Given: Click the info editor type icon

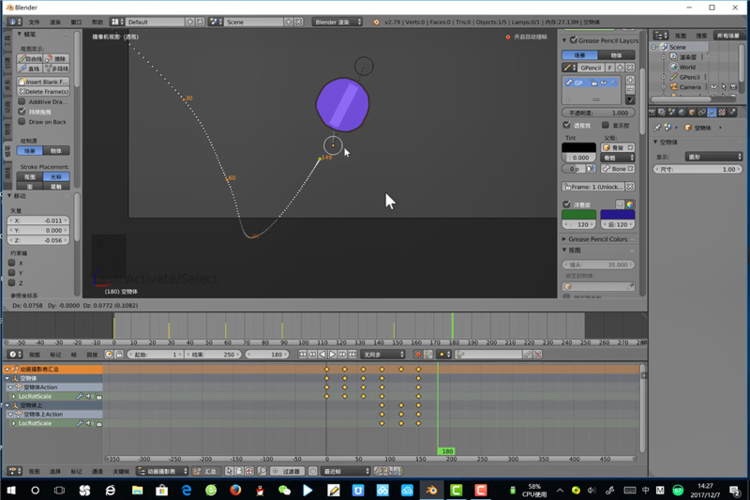Looking at the screenshot, I should 13,21.
